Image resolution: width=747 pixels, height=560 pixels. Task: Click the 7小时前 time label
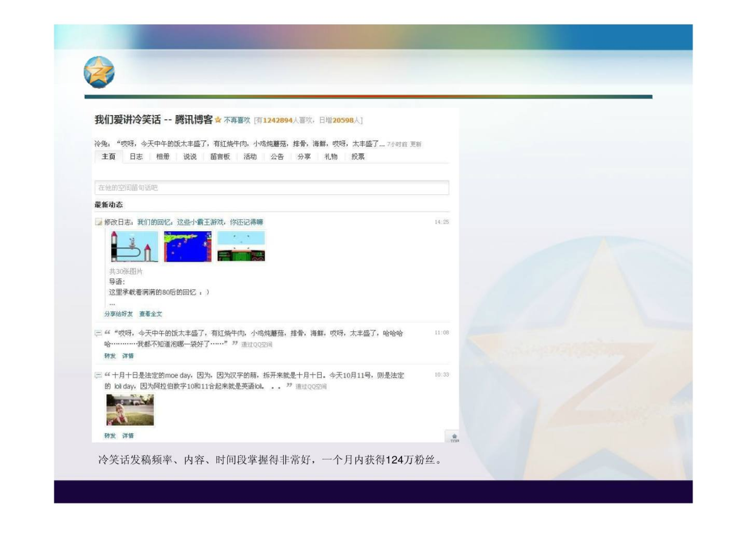397,144
